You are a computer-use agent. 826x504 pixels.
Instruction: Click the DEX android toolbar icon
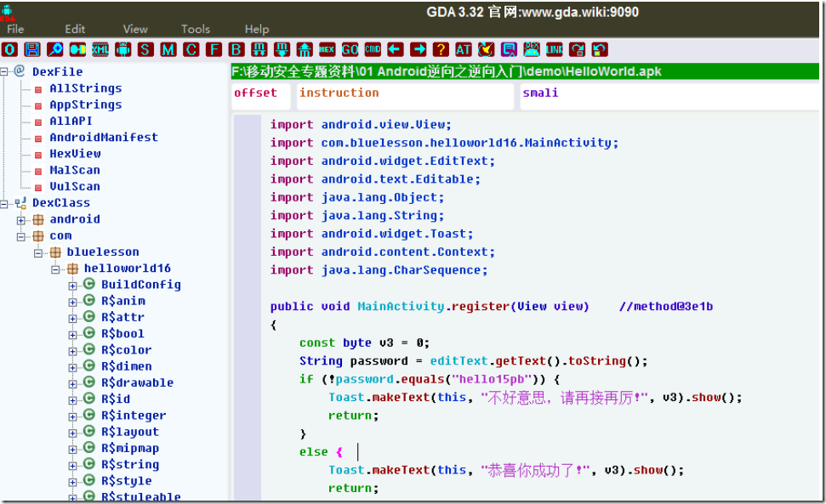pos(532,49)
